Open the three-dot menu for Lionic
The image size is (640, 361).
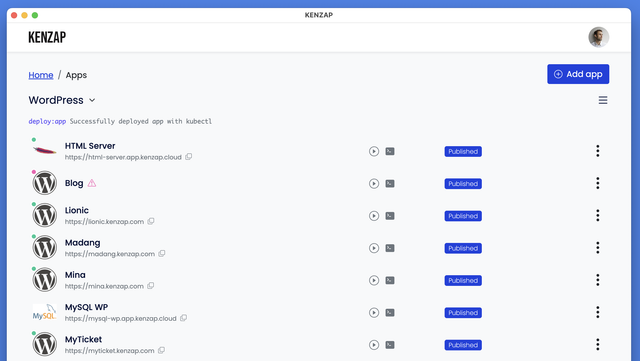[x=598, y=216]
